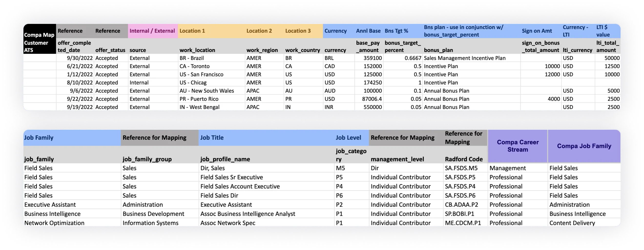Click the 'Location 2' header cell
644x250 pixels.
tap(264, 31)
